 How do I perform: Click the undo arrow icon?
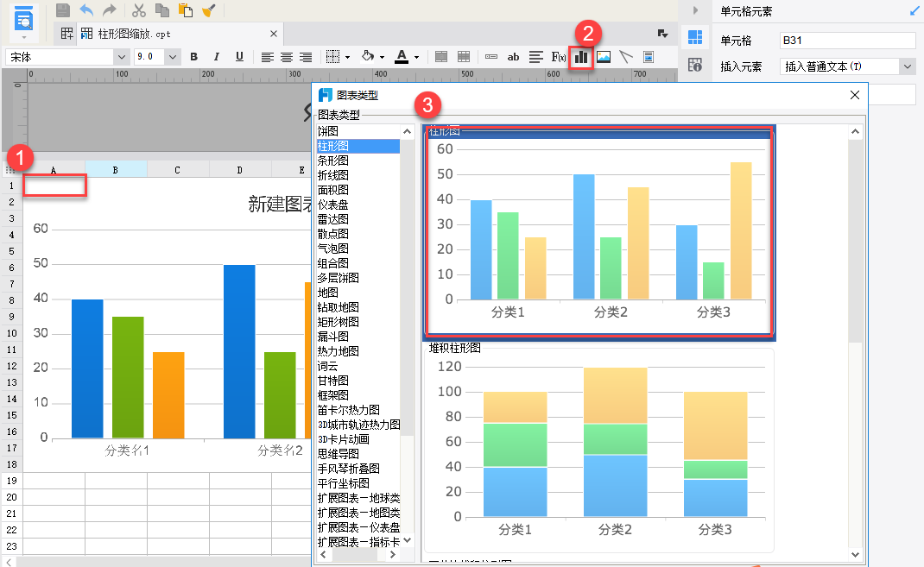tap(86, 10)
